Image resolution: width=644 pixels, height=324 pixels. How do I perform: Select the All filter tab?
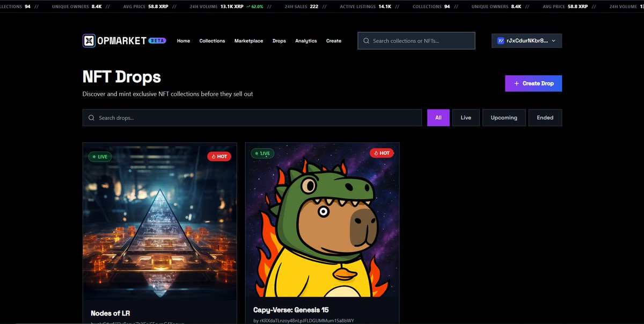point(438,118)
